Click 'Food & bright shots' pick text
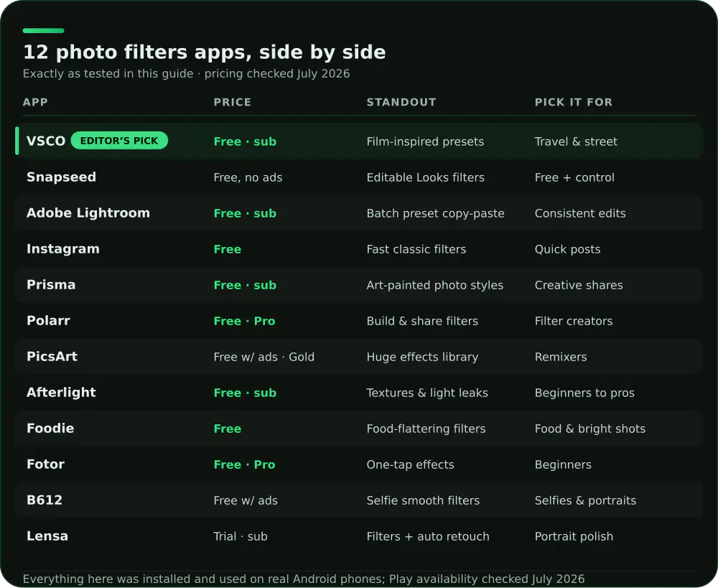The height and width of the screenshot is (588, 718). (589, 429)
